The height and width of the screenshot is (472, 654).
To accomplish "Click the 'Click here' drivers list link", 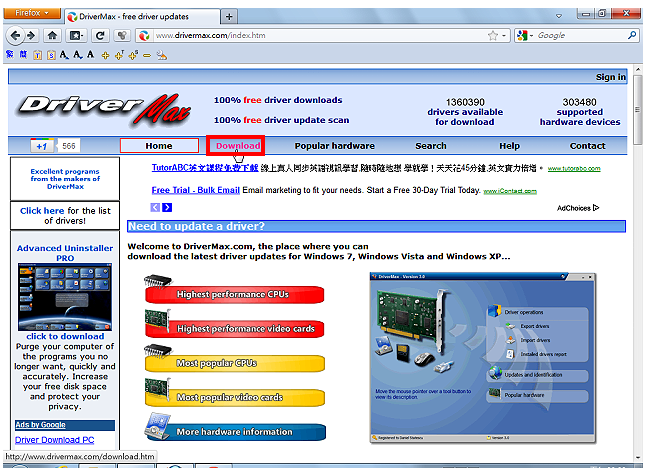I will (x=42, y=211).
